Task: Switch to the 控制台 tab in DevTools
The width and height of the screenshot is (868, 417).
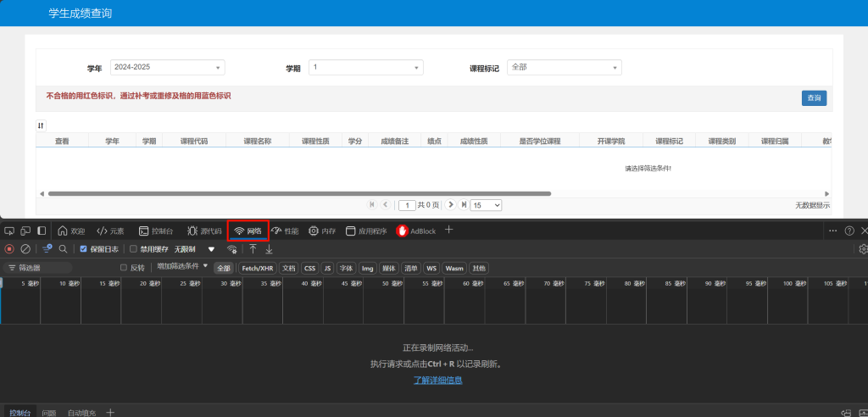Action: pyautogui.click(x=156, y=231)
